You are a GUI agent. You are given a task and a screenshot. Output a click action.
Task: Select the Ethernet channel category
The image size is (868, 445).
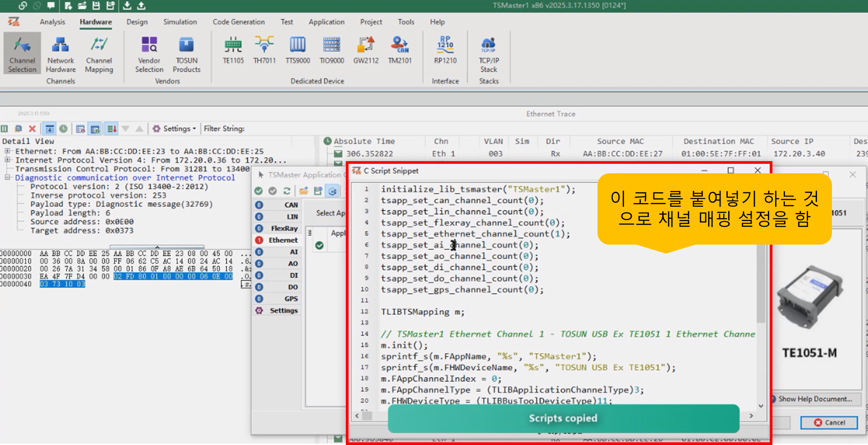point(276,240)
